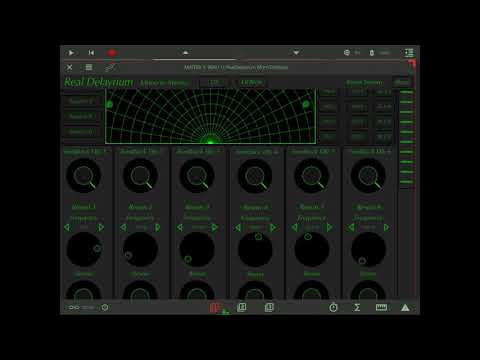Increase Room 3 frequency with right arrow
Screen dimensions: 480x360
click(x=214, y=228)
